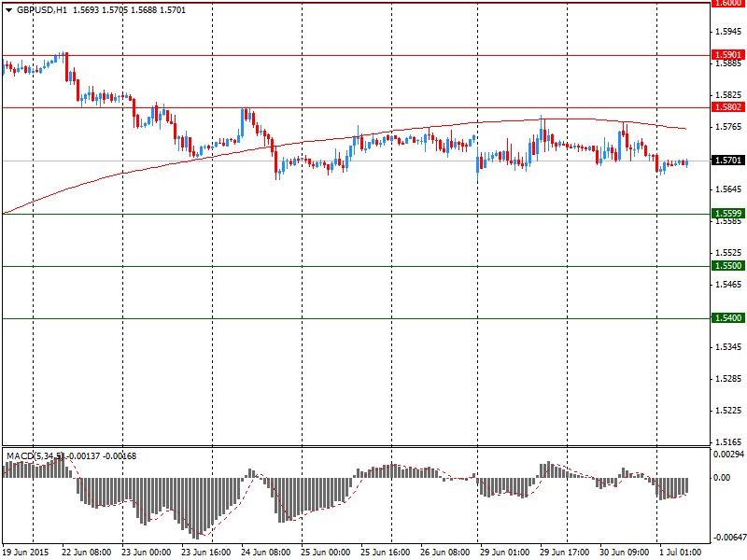Click the 23 Jun 00:00 time label
The height and width of the screenshot is (560, 747).
pyautogui.click(x=147, y=553)
